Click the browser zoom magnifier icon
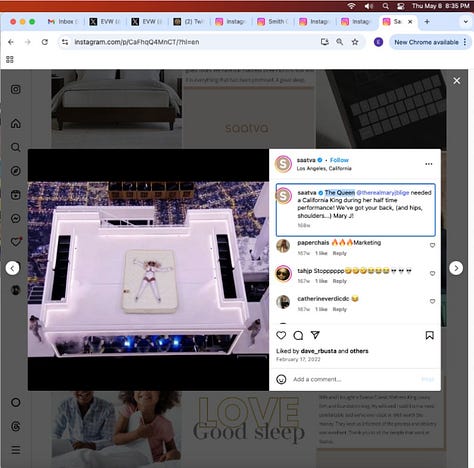The width and height of the screenshot is (474, 468). tap(340, 42)
